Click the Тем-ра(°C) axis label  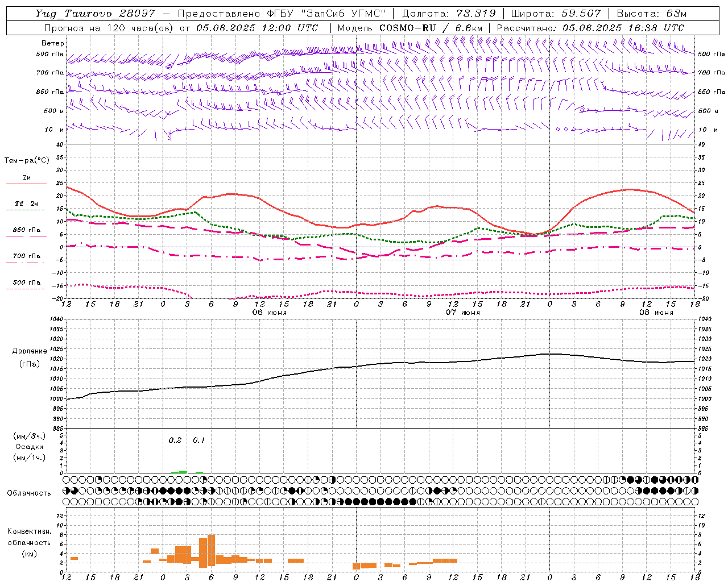tap(27, 161)
